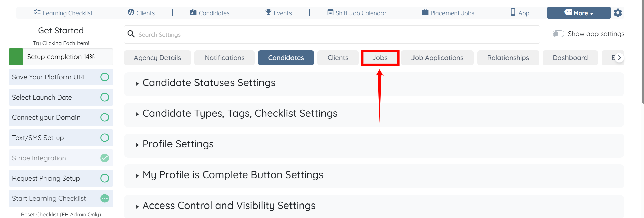Screen dimensions: 644x218
Task: Click the Placement Jobs briefcase icon
Action: 425,12
